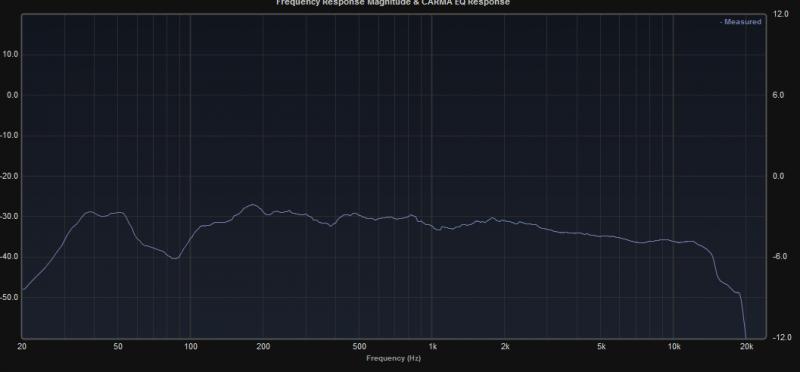
Task: Click the 10.0 left magnitude axis label
Action: point(10,54)
